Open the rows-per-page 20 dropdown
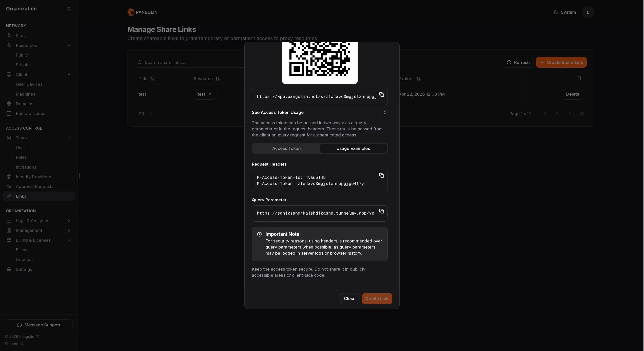This screenshot has height=351, width=644. (x=146, y=114)
